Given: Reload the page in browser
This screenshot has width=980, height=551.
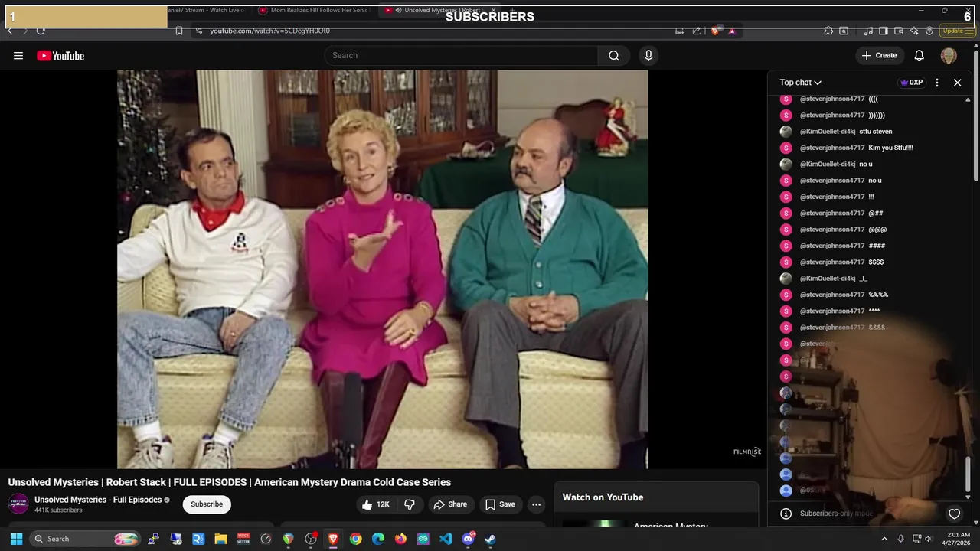Looking at the screenshot, I should 41,31.
